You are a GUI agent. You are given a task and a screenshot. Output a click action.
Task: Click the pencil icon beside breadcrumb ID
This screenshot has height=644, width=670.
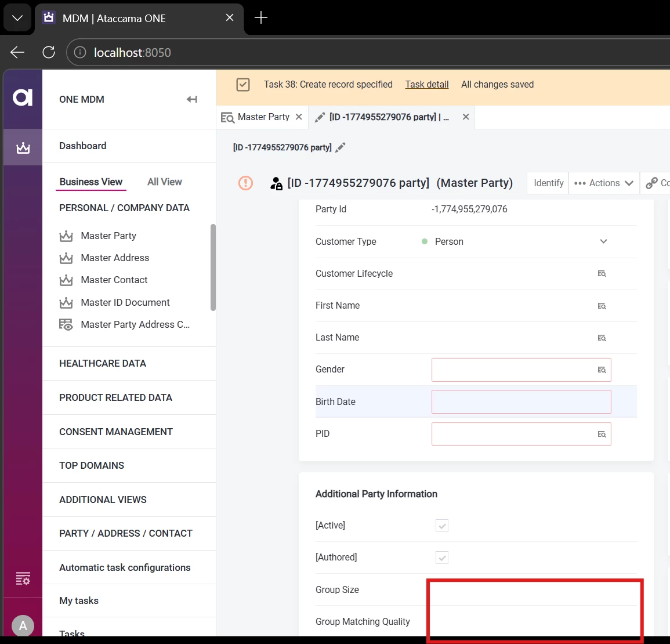point(340,147)
